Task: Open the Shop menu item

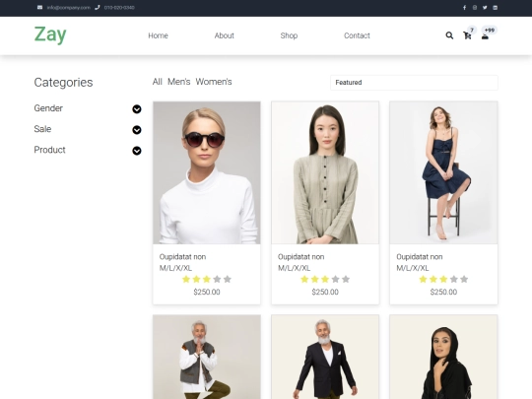Action: [x=289, y=35]
